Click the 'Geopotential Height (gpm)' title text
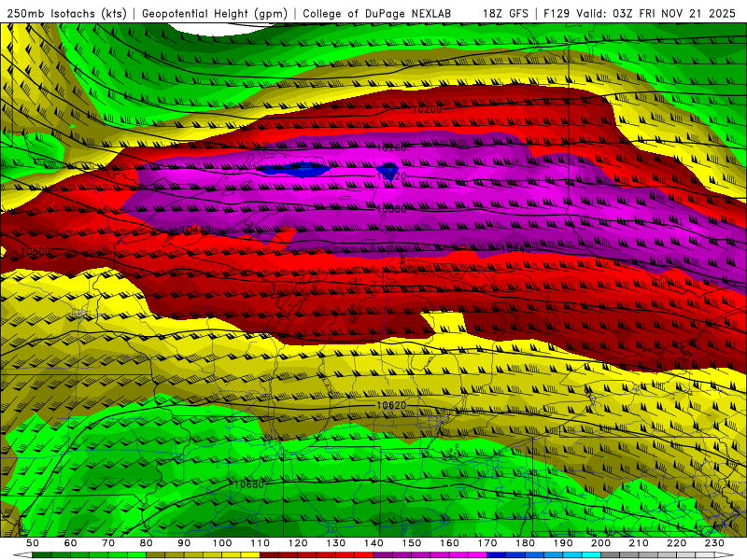The height and width of the screenshot is (560, 747). tap(215, 14)
